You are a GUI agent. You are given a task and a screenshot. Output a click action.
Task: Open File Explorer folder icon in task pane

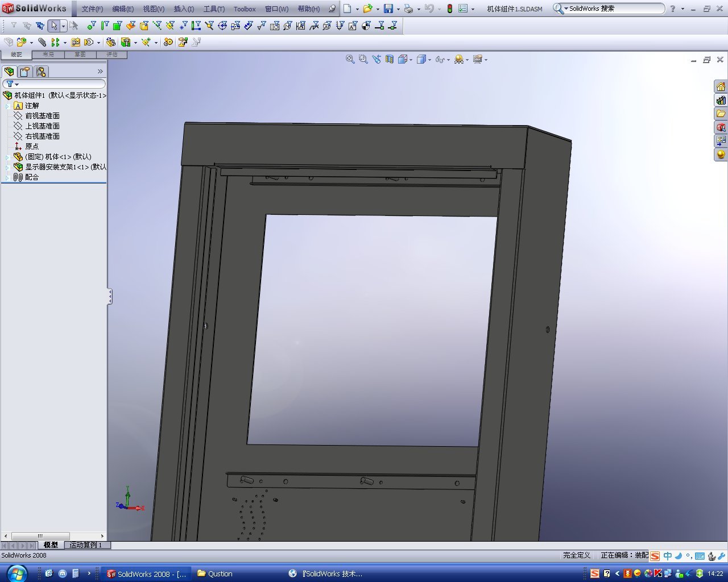click(x=721, y=114)
